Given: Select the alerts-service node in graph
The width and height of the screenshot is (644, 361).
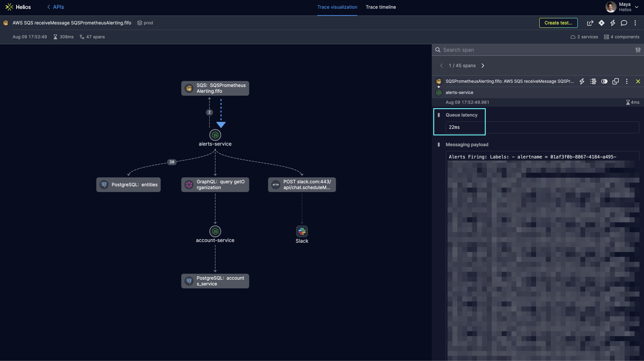Looking at the screenshot, I should coord(215,135).
